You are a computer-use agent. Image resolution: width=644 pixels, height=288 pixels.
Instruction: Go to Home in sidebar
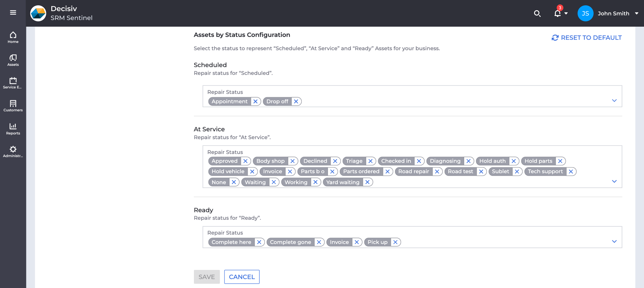coord(13,37)
